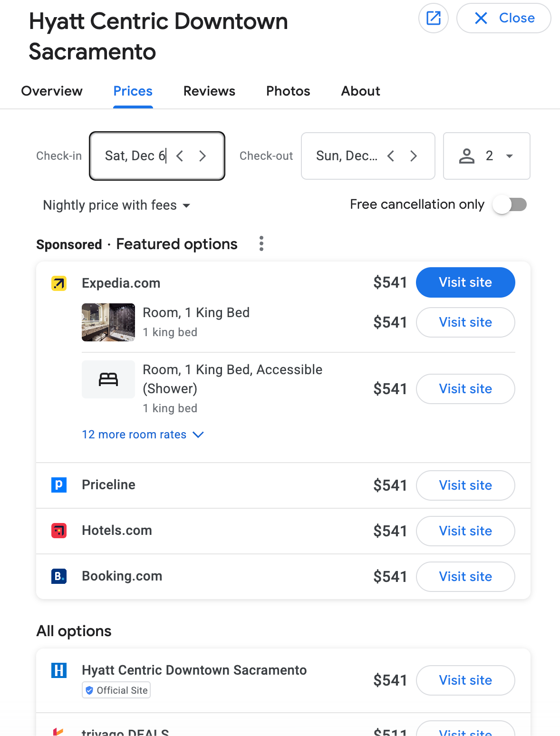Screen dimensions: 560x736
Task: Click the check-out previous day arrow
Action: point(391,156)
